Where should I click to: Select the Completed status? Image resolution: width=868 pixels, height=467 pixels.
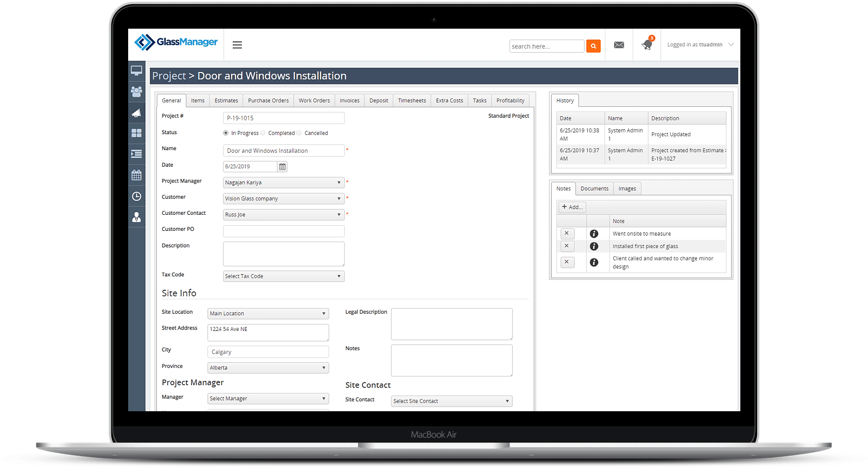pos(263,133)
